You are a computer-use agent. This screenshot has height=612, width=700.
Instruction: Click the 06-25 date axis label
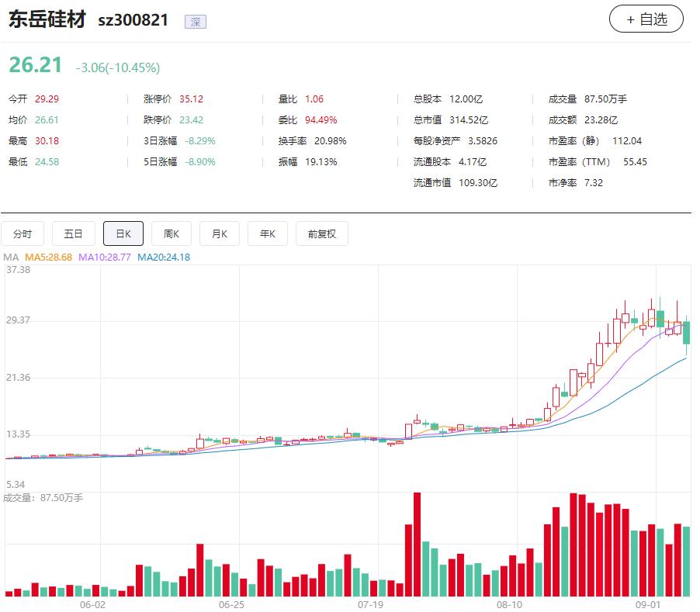tap(231, 605)
